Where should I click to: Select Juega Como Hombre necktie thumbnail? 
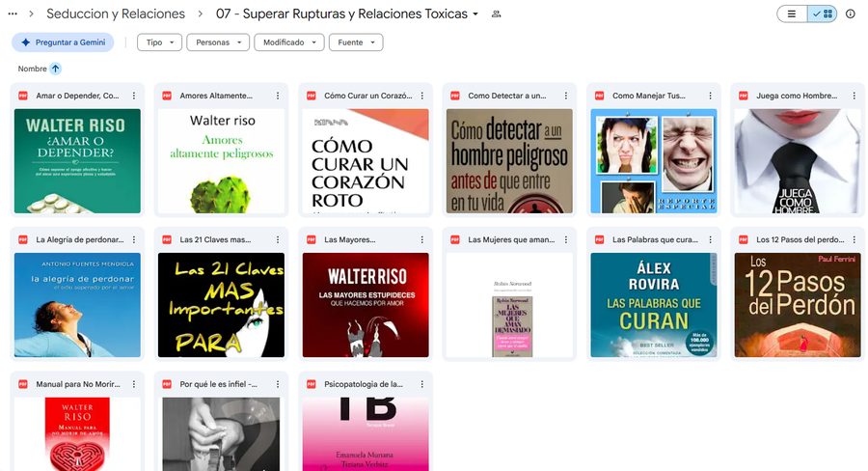click(x=798, y=160)
